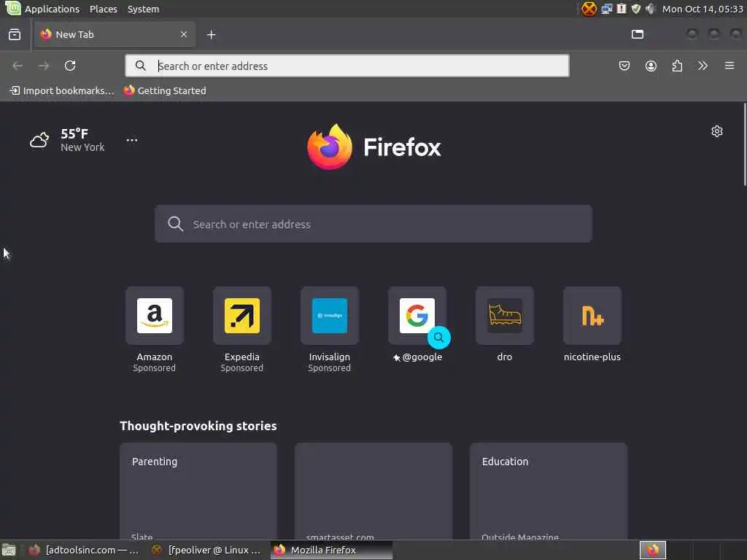This screenshot has height=560, width=747.
Task: Click the show desktop panel icon
Action: point(9,550)
